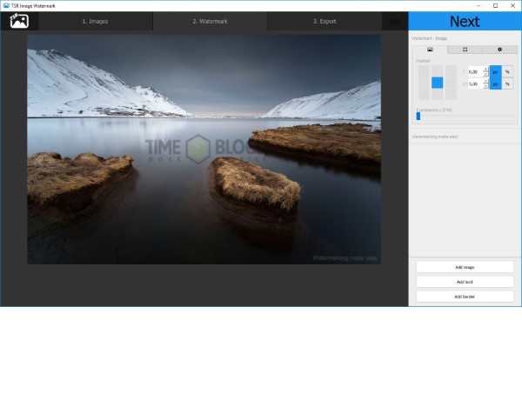This screenshot has height=420, width=522.
Task: Open the image position settings tab
Action: pyautogui.click(x=430, y=50)
